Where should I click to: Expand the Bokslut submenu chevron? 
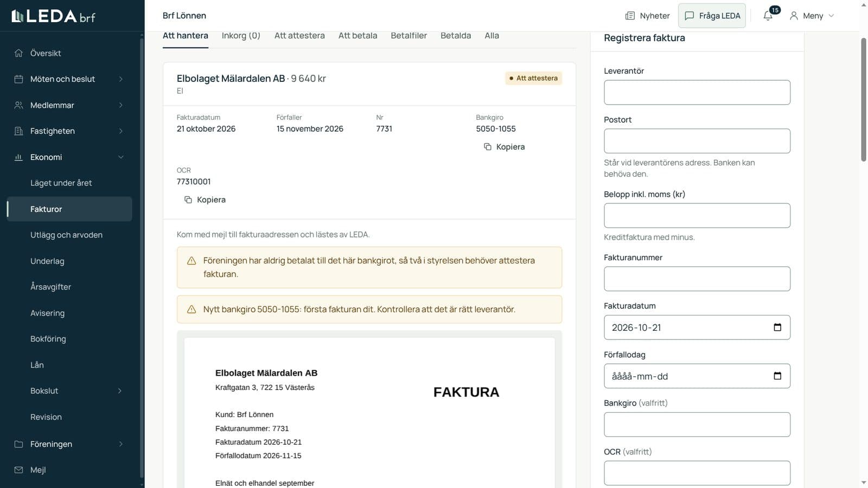click(x=120, y=391)
